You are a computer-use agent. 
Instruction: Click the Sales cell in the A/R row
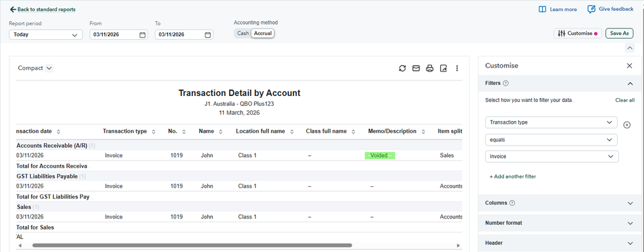447,155
